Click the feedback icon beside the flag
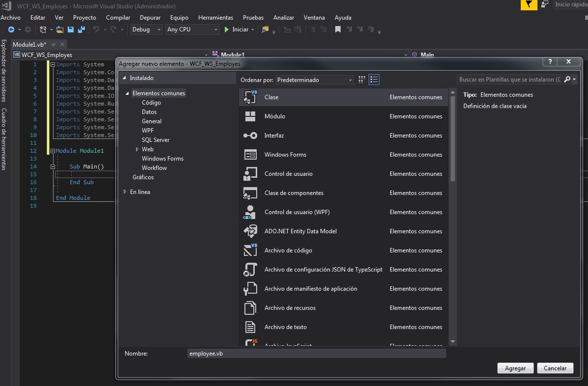The height and width of the screenshot is (386, 588). [x=544, y=4]
